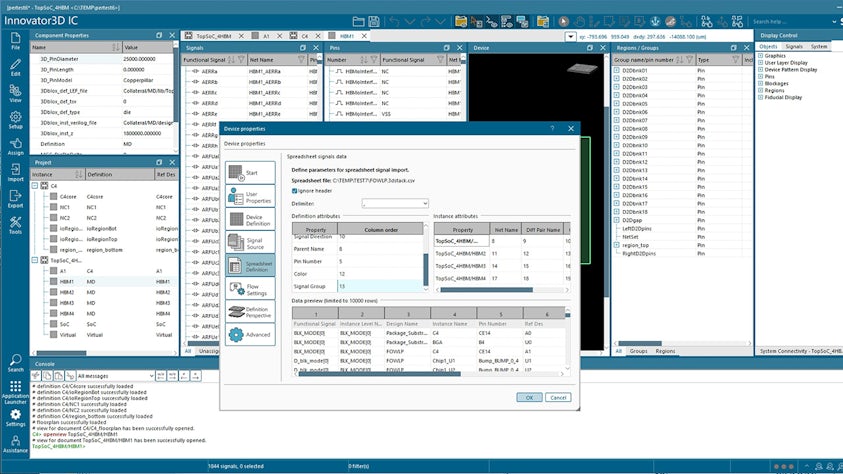Click the anchor icon in top toolbar
The height and width of the screenshot is (474, 843).
coord(655,21)
